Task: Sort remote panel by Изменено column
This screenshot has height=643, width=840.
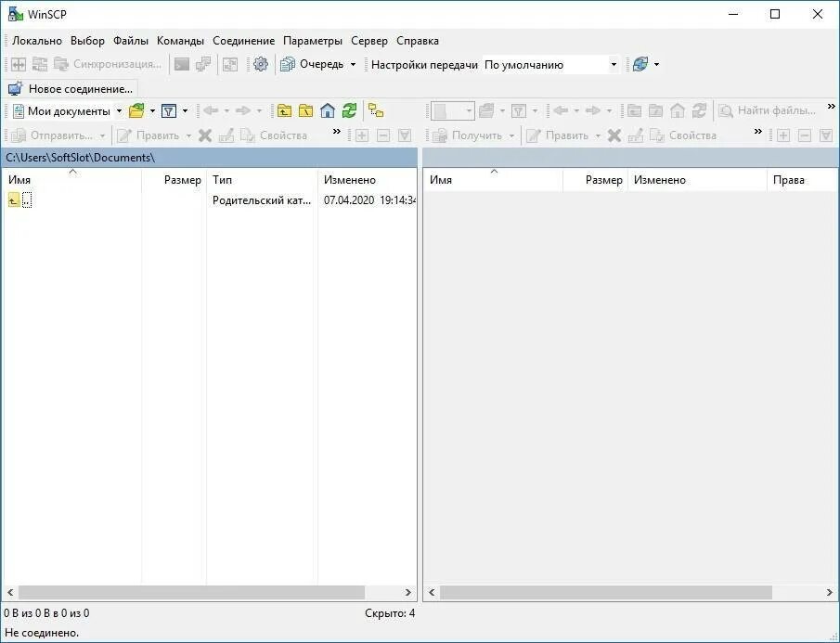Action: (x=697, y=180)
